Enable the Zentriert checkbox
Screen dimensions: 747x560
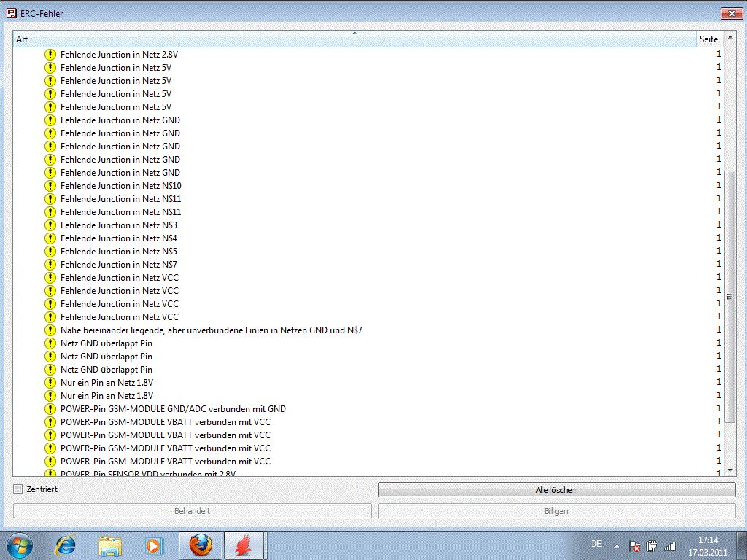tap(18, 489)
